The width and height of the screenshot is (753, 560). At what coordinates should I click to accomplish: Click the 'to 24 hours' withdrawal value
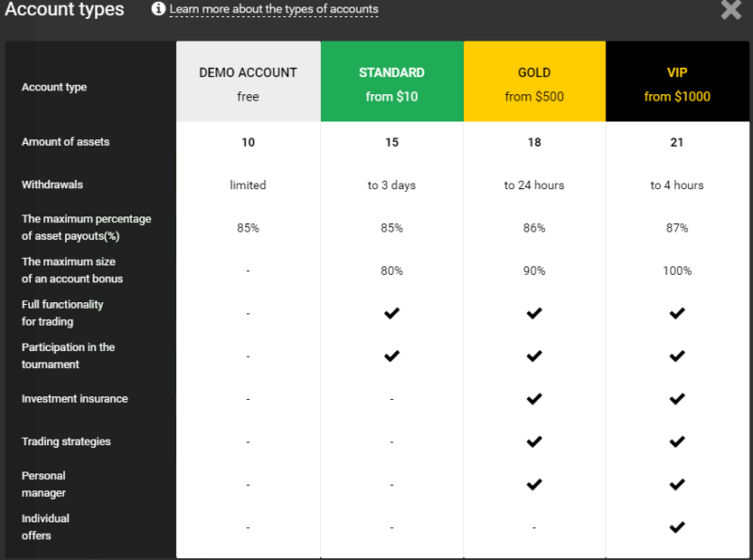(x=534, y=184)
